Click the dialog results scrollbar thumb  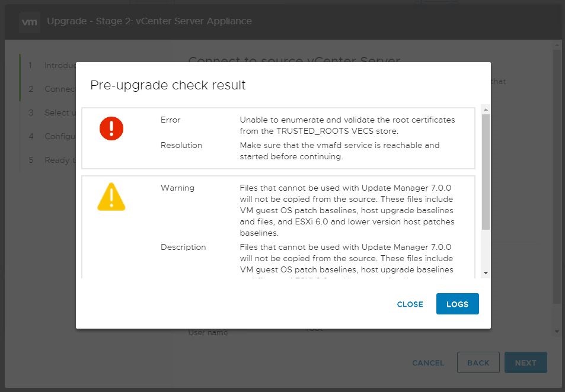point(486,172)
